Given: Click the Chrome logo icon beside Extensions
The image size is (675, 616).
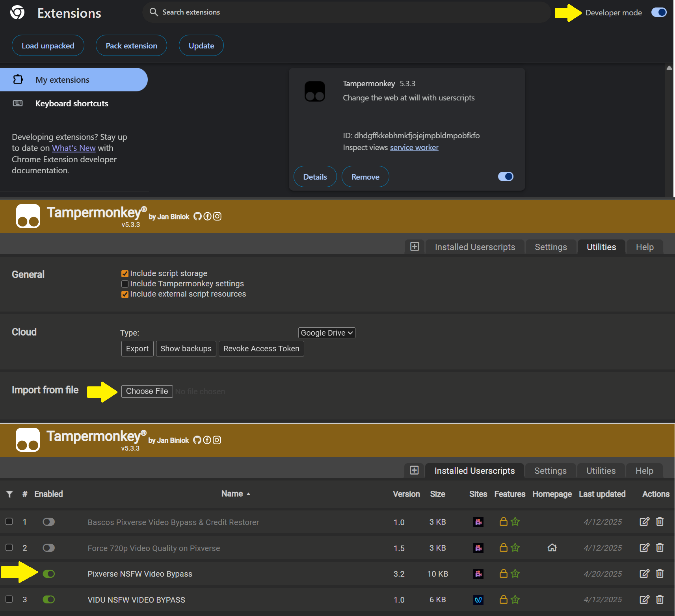Looking at the screenshot, I should 17,13.
